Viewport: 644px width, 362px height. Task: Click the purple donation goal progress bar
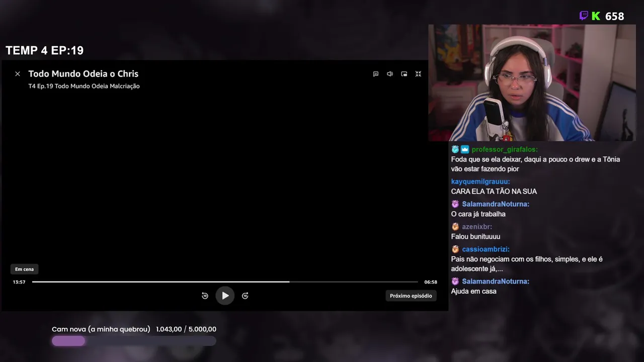(134, 341)
